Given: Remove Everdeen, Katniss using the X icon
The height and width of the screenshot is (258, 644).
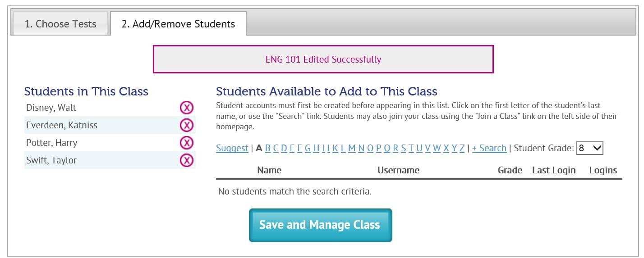Looking at the screenshot, I should (187, 125).
